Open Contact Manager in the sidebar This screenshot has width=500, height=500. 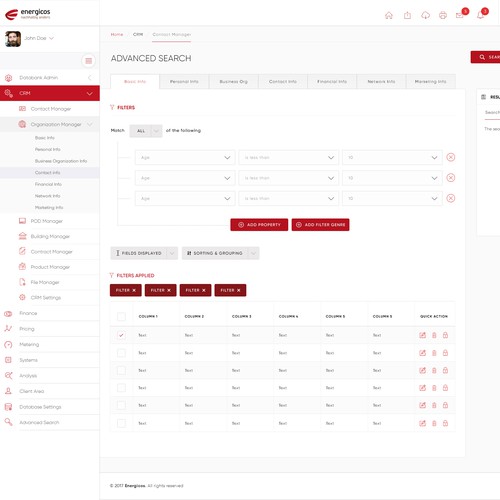point(51,109)
